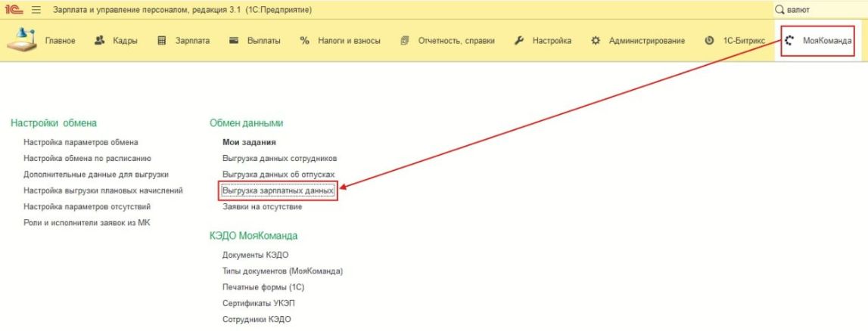Open the Настройка section with wrench icon
868x331 pixels.
543,41
